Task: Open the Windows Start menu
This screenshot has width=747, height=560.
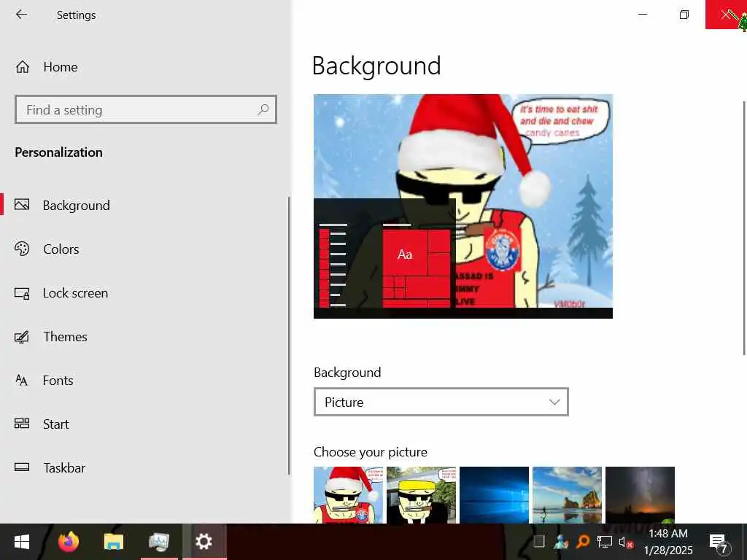Action: (x=21, y=542)
